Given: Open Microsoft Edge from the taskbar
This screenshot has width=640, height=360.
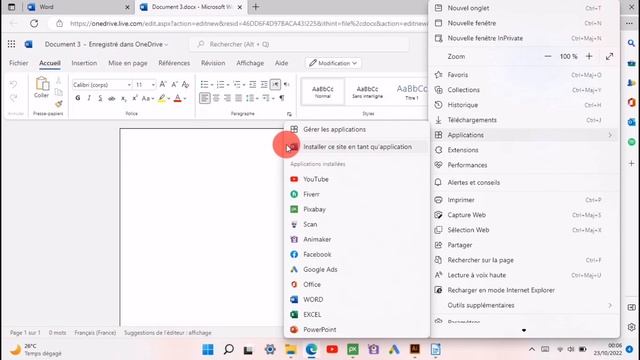Looking at the screenshot, I should (x=311, y=349).
